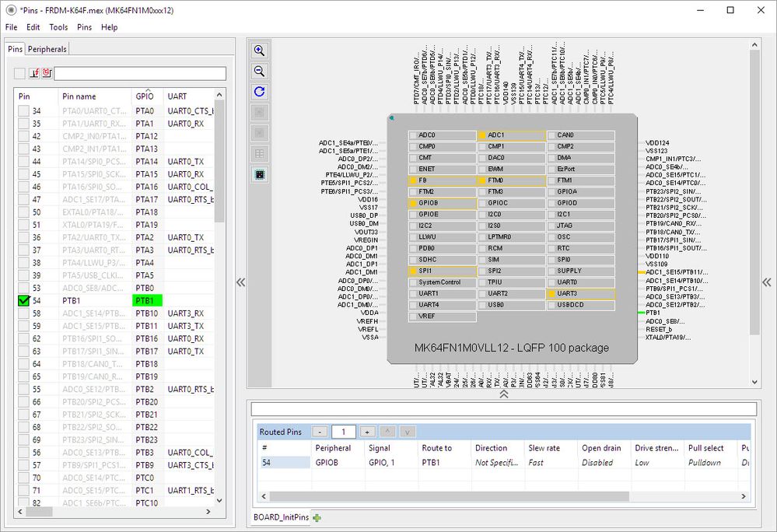Click the empty square filter button beside search
777x532 pixels.
coord(19,73)
